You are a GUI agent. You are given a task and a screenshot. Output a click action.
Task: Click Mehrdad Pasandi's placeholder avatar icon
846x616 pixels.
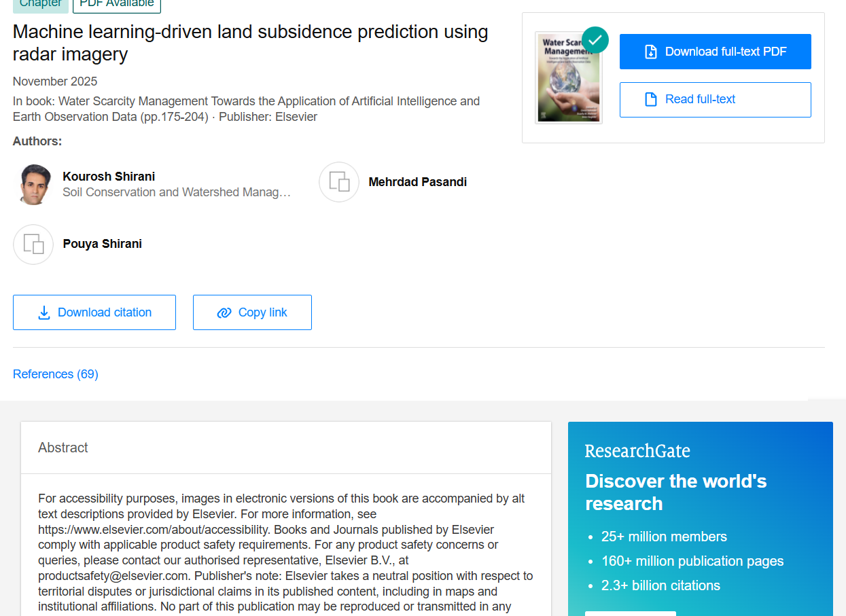[339, 182]
